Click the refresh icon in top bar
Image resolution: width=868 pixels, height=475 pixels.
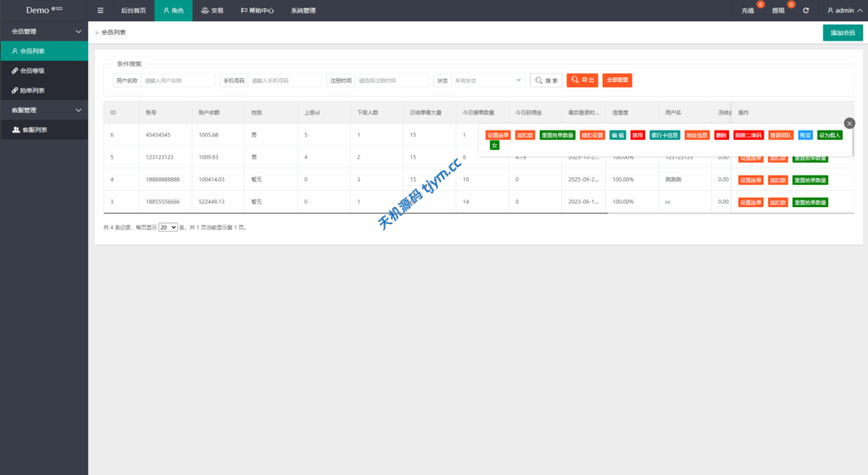(805, 10)
